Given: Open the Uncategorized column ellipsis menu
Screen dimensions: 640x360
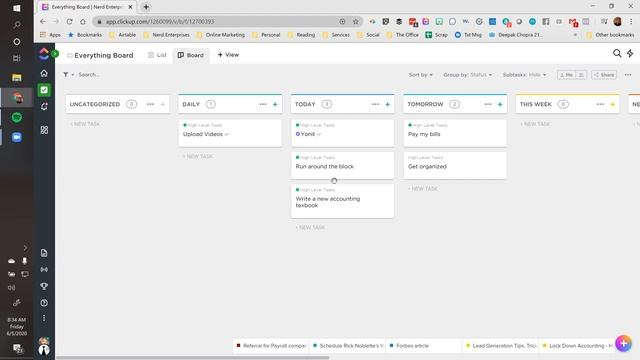Looking at the screenshot, I should pyautogui.click(x=150, y=104).
